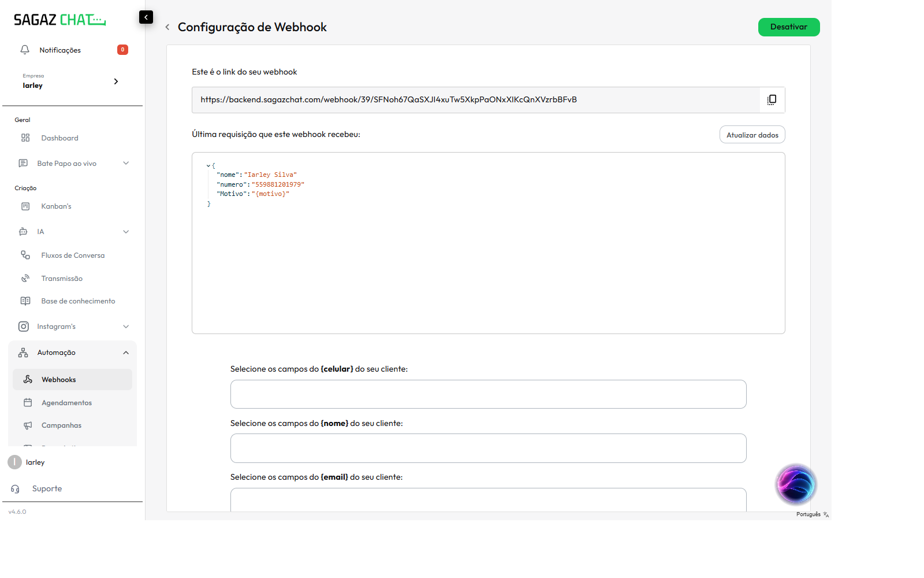Viewport: 924px width, 578px height.
Task: Click the translate icon beside Português
Action: (826, 514)
